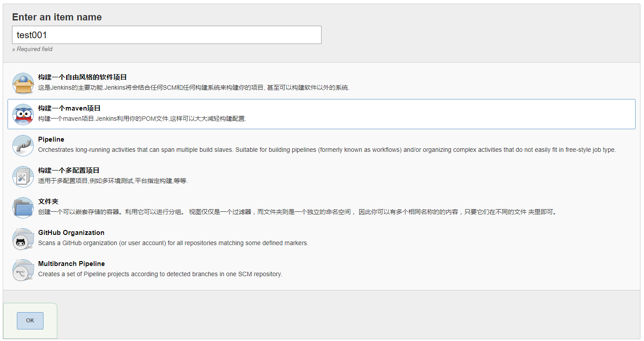Choose the 文件夹 item type title

point(48,202)
